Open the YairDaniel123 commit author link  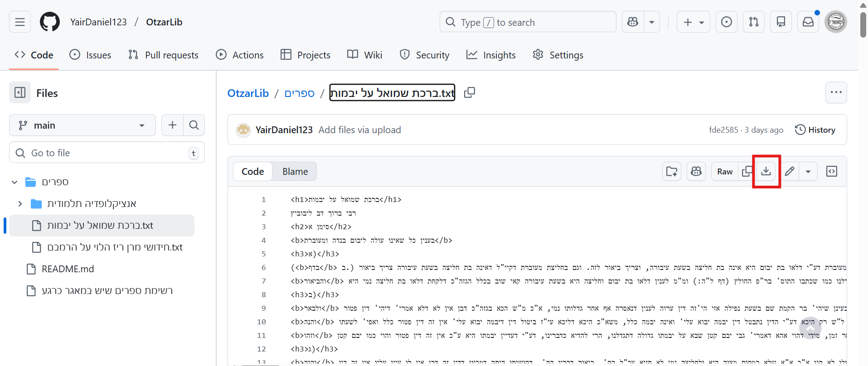(284, 130)
